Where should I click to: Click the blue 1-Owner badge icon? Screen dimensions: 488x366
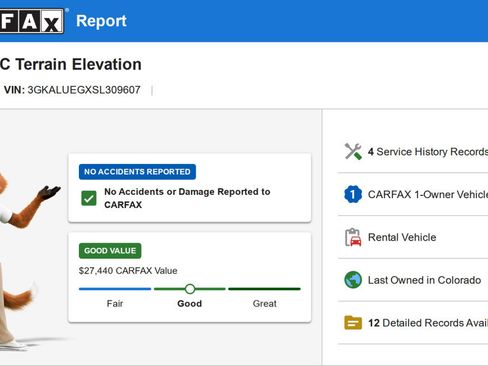(353, 194)
